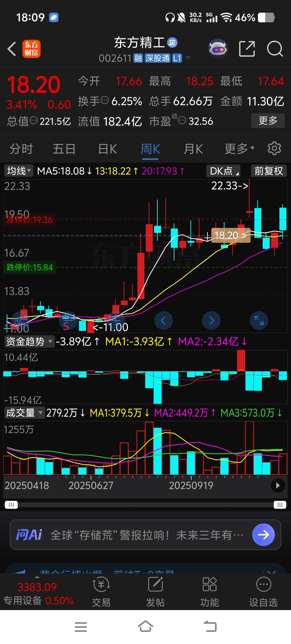Expand the index ticker arrow above 3383.09
Viewport: 291px width, 644px height.
pos(37,577)
